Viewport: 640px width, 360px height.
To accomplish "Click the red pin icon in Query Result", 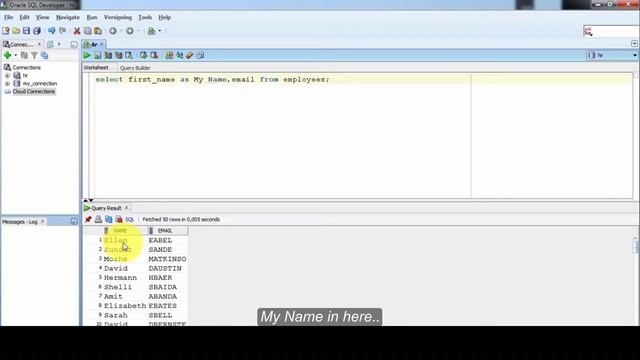I will pos(88,220).
